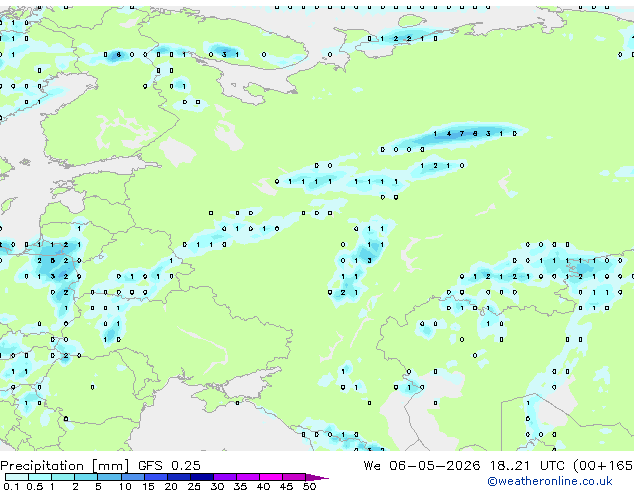Click the 45–50 mm legend color swatch

tap(294, 477)
